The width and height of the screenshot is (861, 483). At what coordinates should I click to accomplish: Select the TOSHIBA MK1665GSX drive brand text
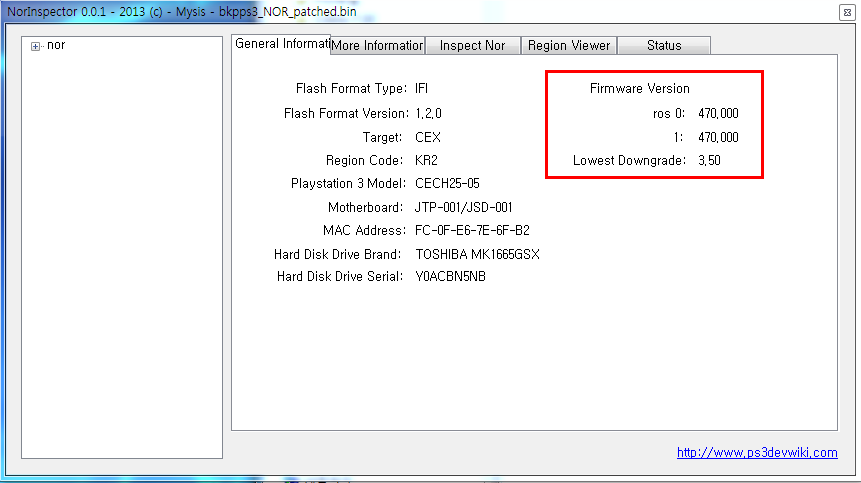(477, 254)
